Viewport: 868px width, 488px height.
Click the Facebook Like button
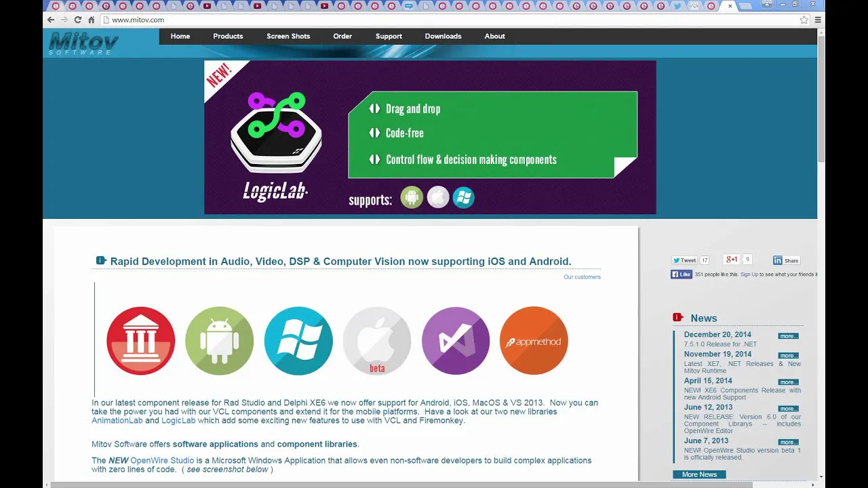[x=682, y=274]
